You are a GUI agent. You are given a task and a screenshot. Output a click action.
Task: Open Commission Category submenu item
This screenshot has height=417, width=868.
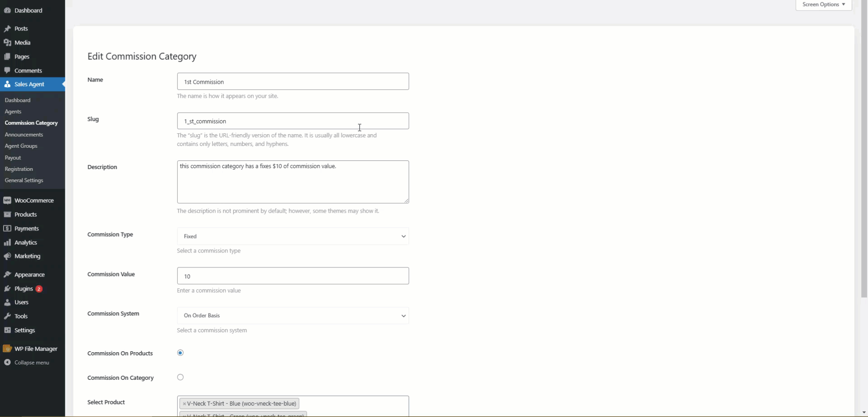click(x=31, y=123)
